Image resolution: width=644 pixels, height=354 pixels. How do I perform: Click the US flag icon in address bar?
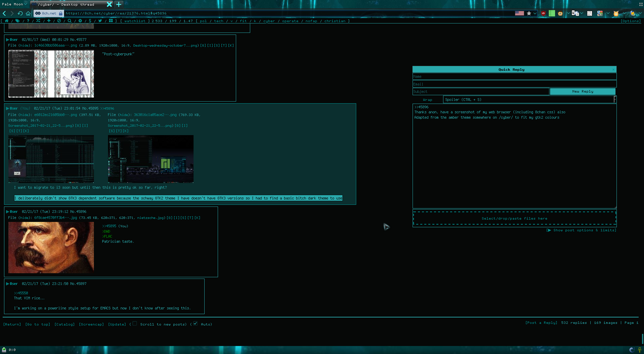coord(520,13)
